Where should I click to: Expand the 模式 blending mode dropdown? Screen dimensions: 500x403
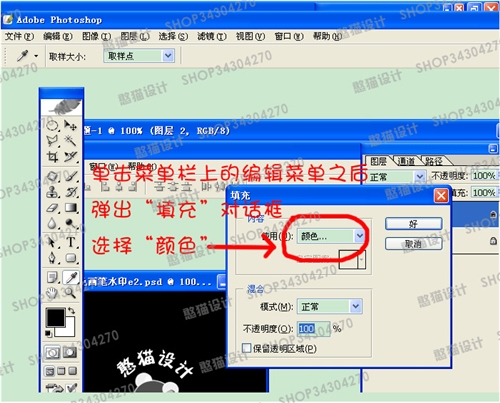[329, 306]
